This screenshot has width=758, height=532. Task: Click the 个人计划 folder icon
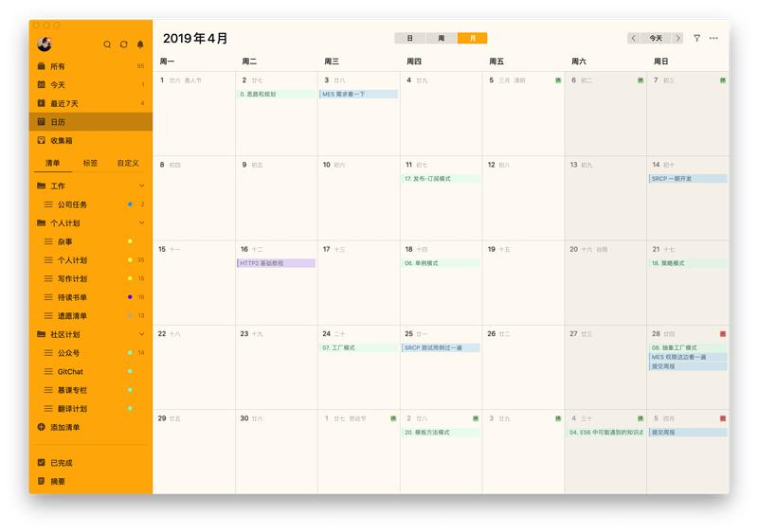point(41,223)
